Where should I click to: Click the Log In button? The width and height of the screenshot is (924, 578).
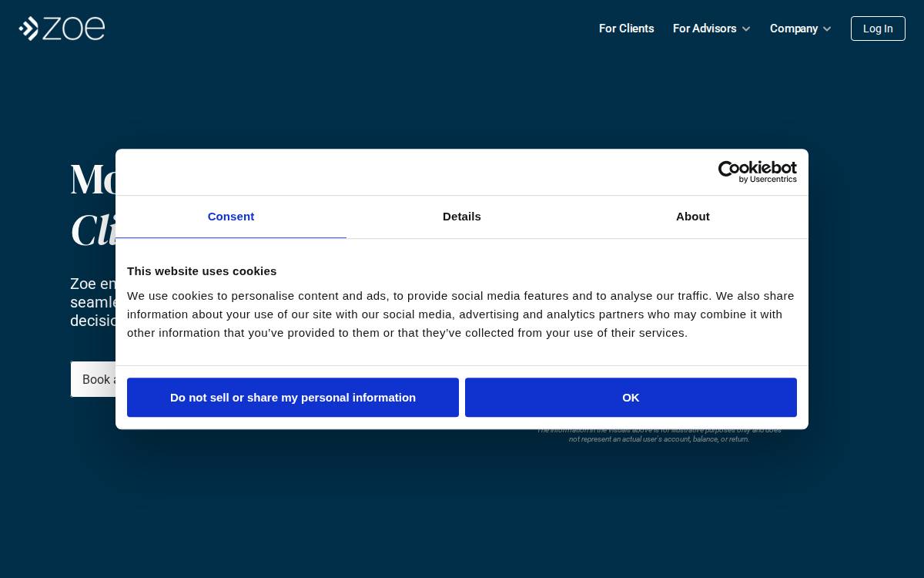(878, 29)
